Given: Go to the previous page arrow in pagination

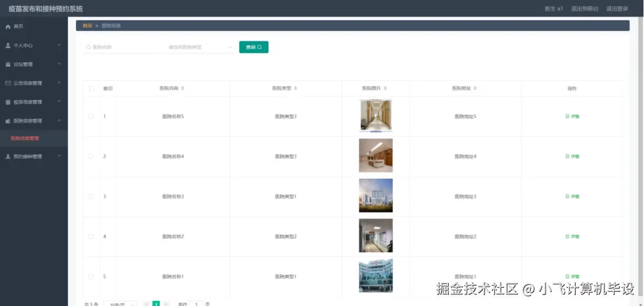Looking at the screenshot, I should pyautogui.click(x=147, y=304).
